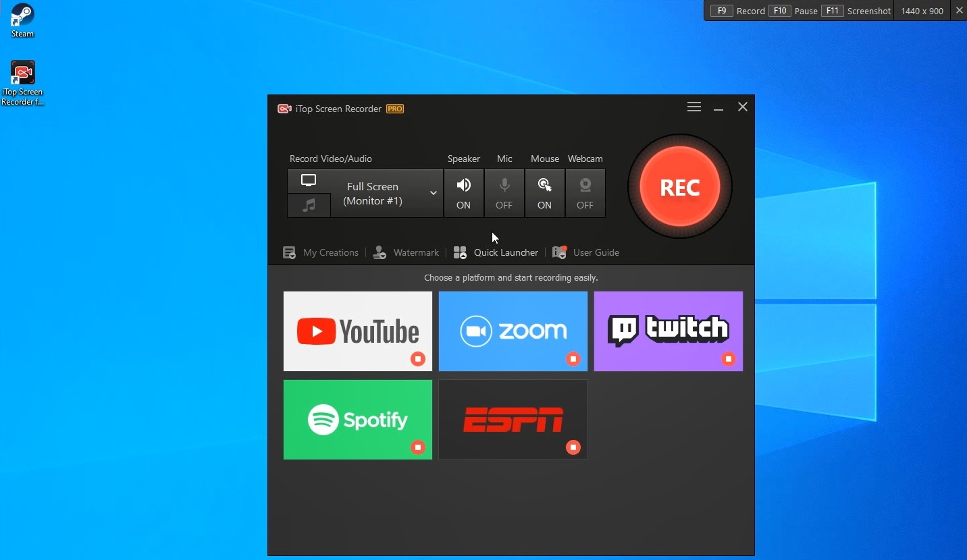The image size is (967, 560).
Task: Open the User Guide link
Action: pyautogui.click(x=586, y=252)
